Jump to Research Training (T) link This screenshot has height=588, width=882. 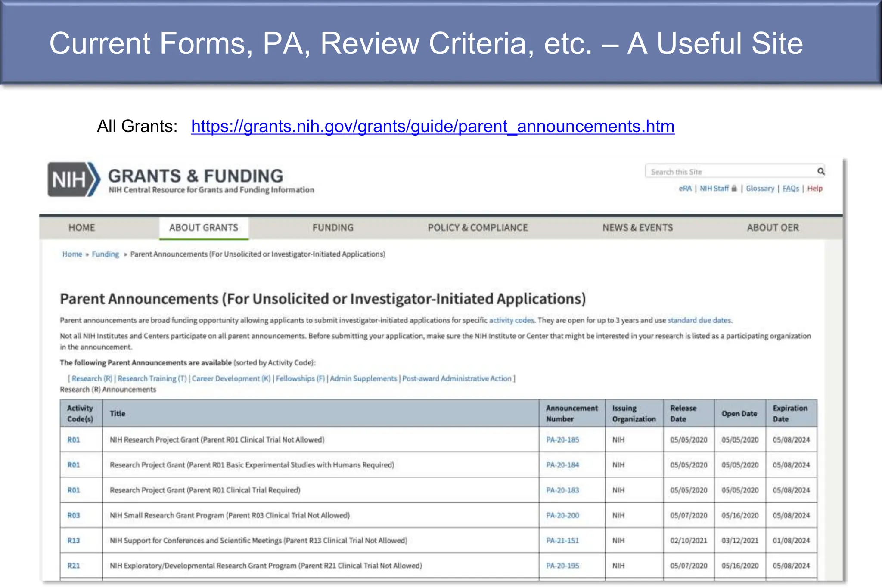152,378
